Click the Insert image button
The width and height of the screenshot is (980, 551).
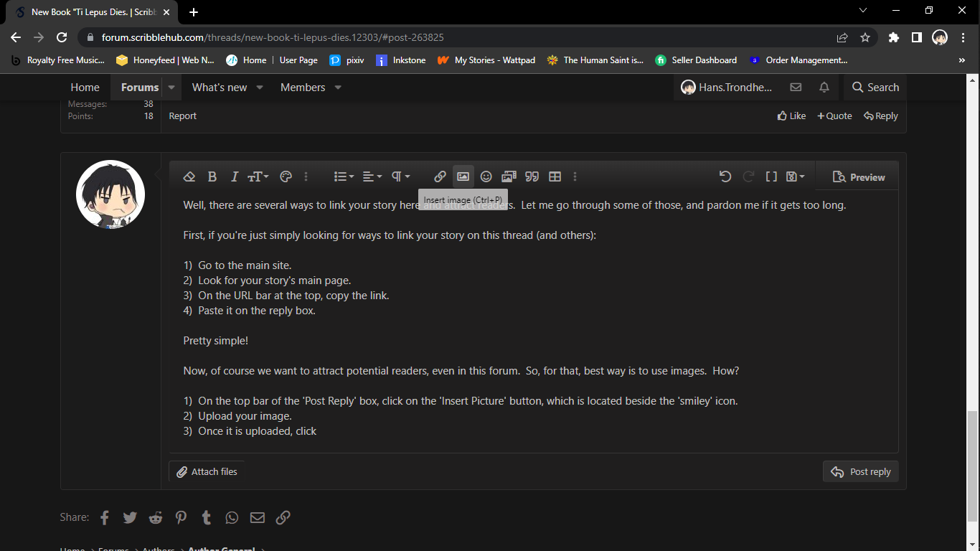point(463,176)
